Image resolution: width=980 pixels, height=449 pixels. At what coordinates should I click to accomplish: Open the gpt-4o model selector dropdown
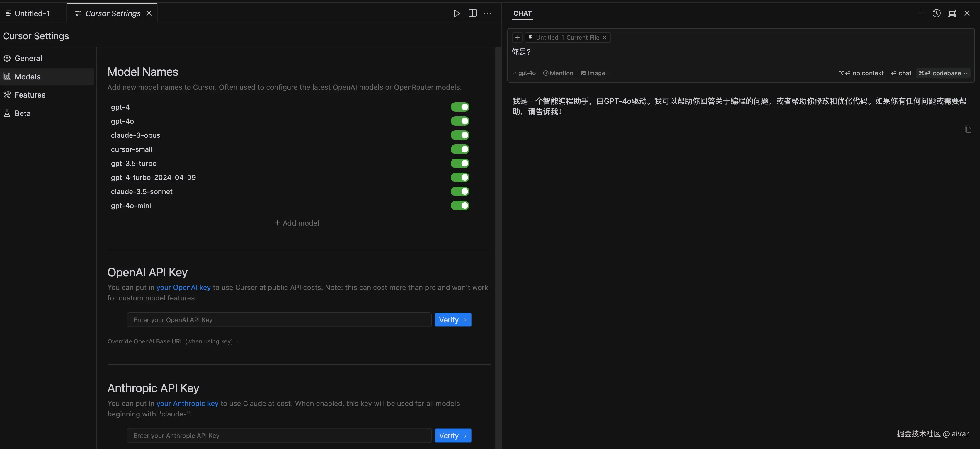point(524,73)
